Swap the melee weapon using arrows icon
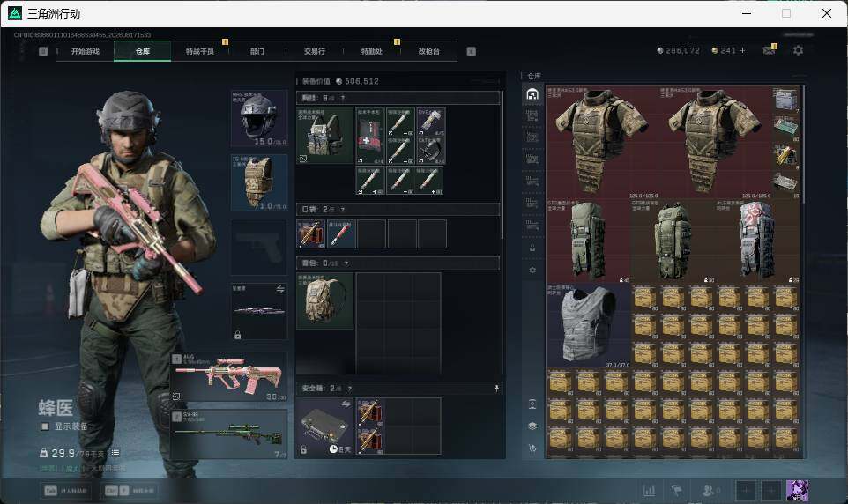The height and width of the screenshot is (504, 848). pos(280,290)
